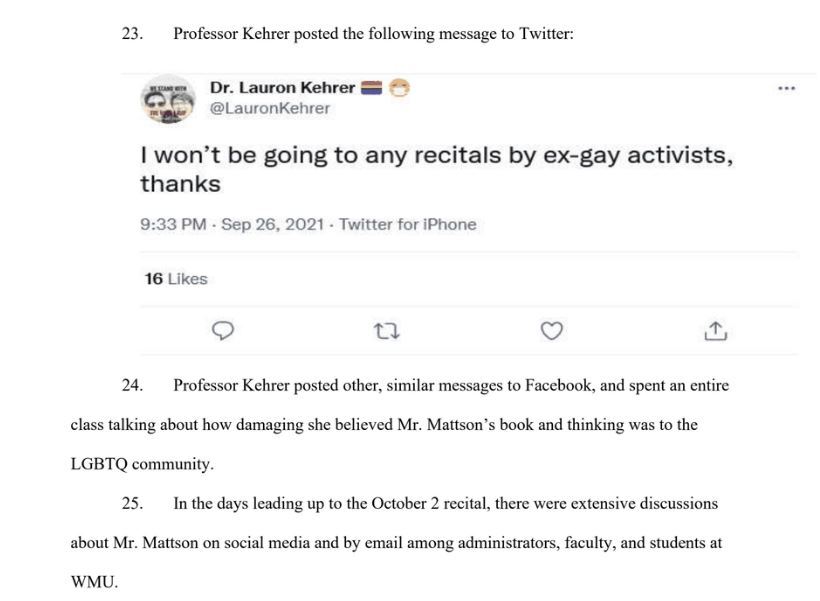Open the share upload icon under the tweet
Screen dimensions: 820x601
715,331
